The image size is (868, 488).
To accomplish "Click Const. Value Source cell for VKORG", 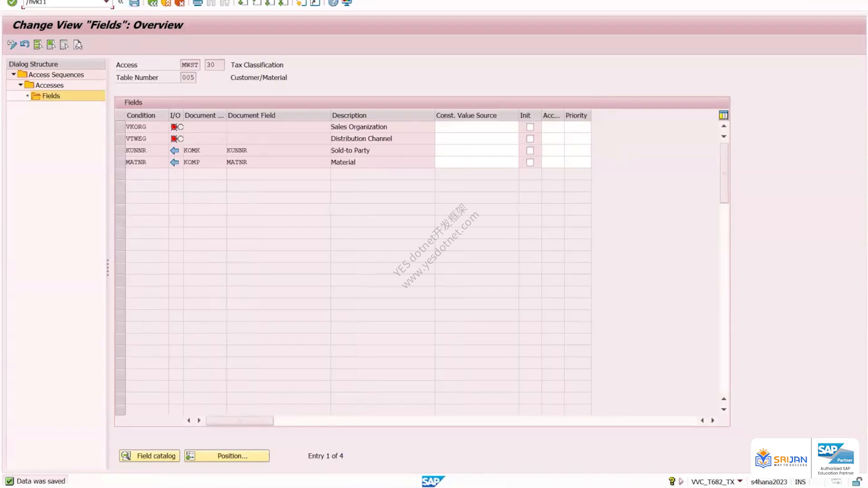I will click(x=476, y=127).
